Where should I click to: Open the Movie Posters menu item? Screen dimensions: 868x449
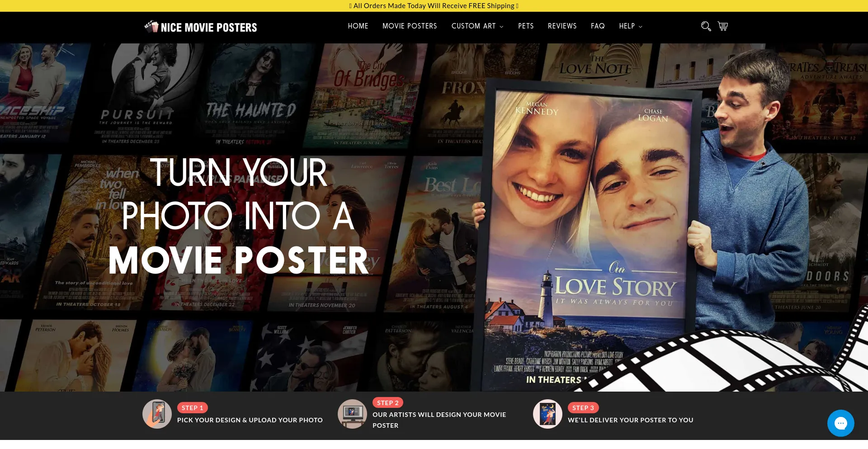pos(410,26)
